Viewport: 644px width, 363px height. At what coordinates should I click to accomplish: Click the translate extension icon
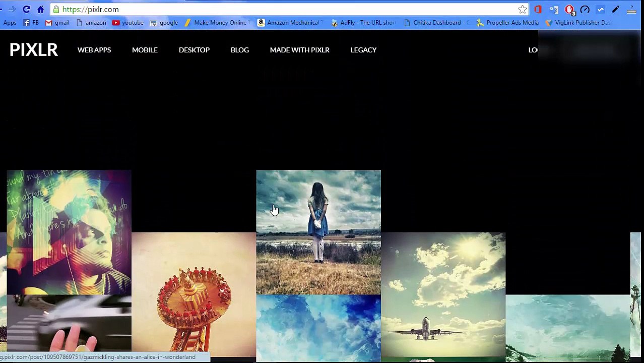[x=554, y=9]
